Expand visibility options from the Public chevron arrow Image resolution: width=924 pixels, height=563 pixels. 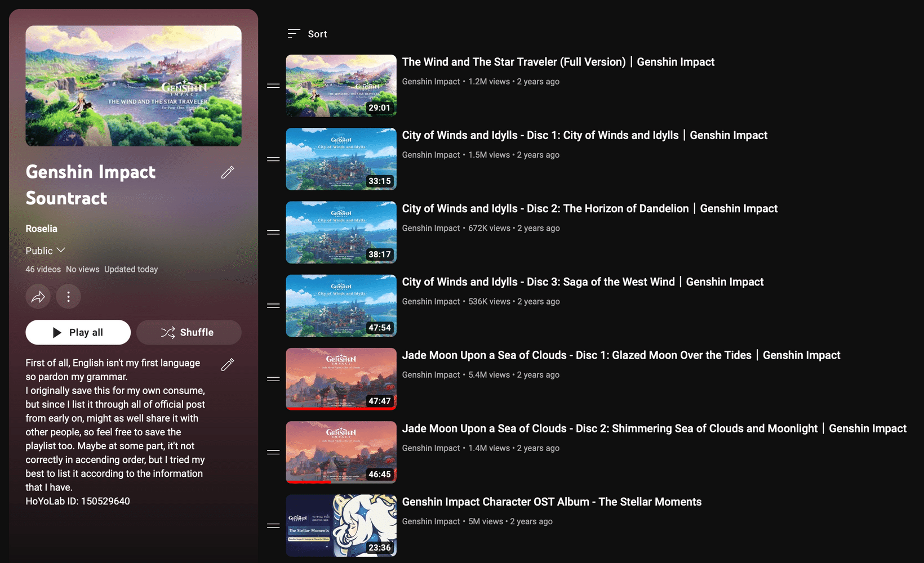click(x=61, y=251)
